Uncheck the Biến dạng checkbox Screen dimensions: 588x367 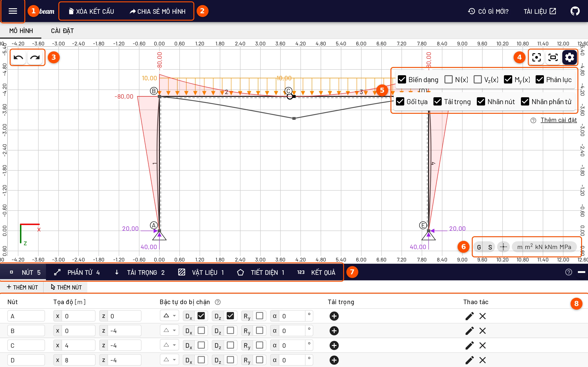(x=402, y=79)
